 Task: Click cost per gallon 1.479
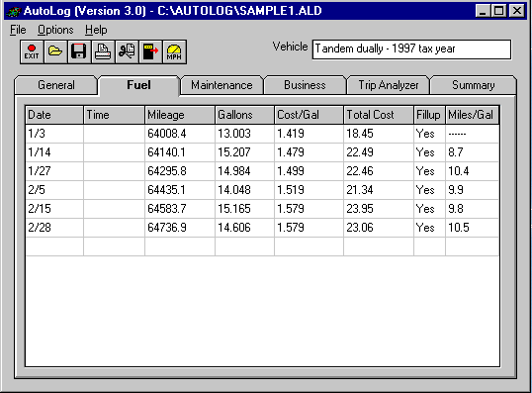point(309,152)
